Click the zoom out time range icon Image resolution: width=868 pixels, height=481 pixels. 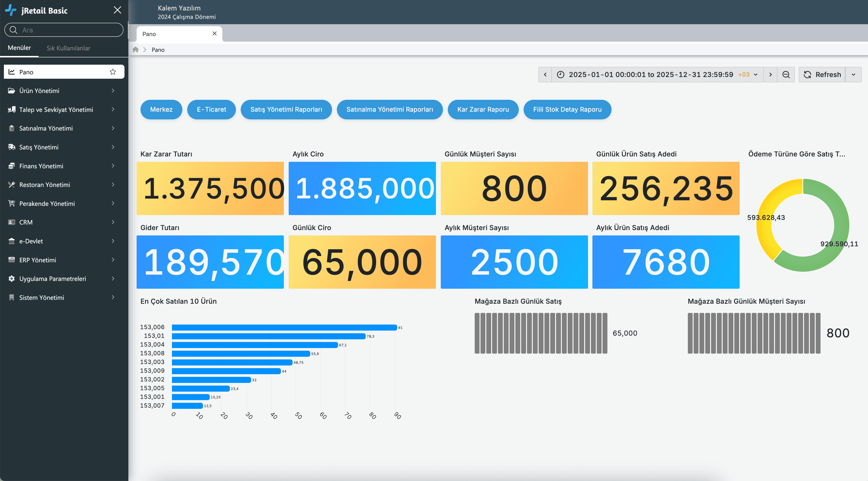pyautogui.click(x=786, y=75)
